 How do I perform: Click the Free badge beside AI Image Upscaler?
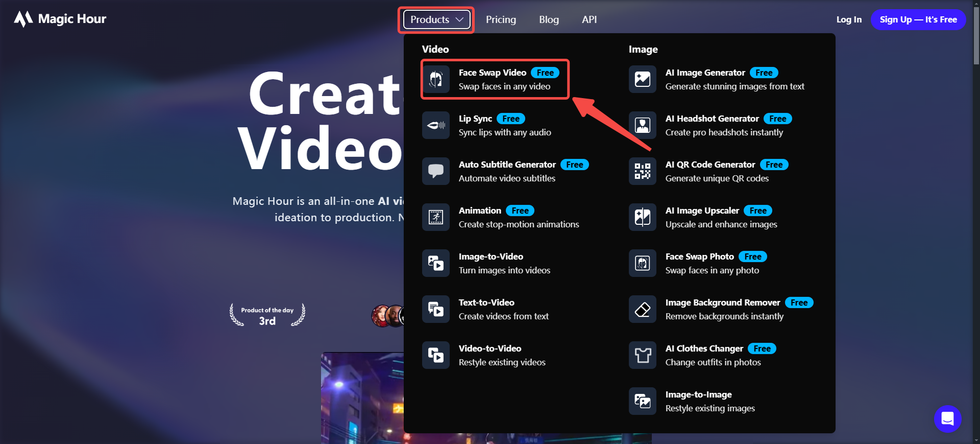[758, 211]
